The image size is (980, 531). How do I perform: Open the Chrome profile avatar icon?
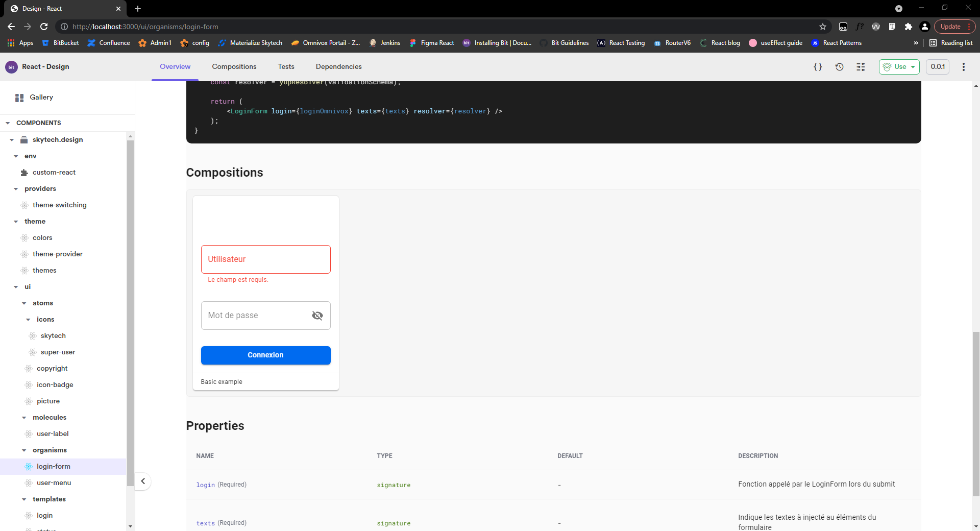(x=925, y=27)
